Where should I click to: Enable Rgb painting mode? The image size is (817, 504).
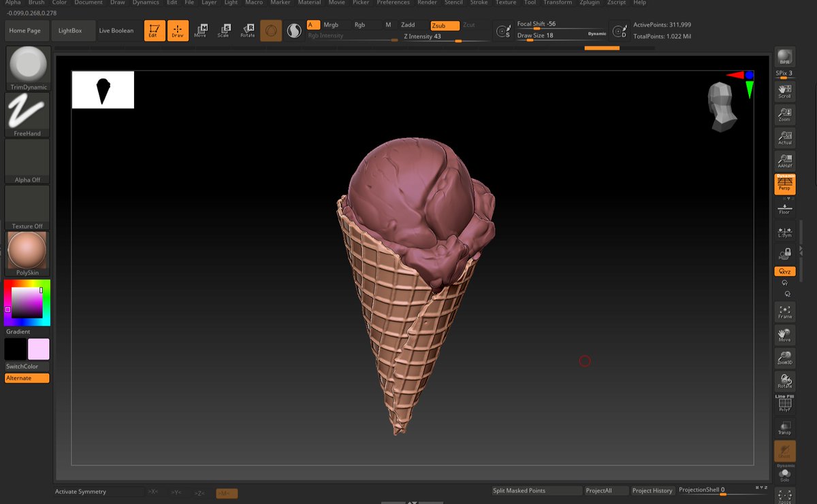[359, 25]
